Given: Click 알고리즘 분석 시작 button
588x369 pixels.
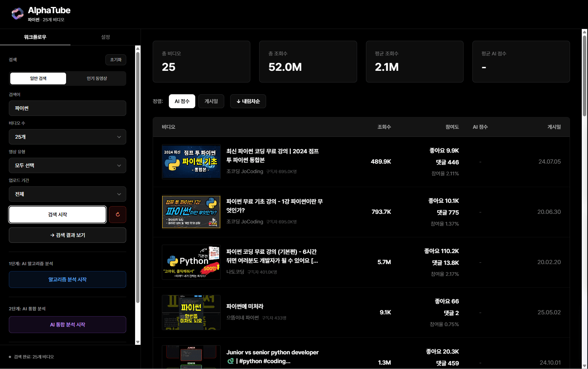Looking at the screenshot, I should click(x=68, y=280).
